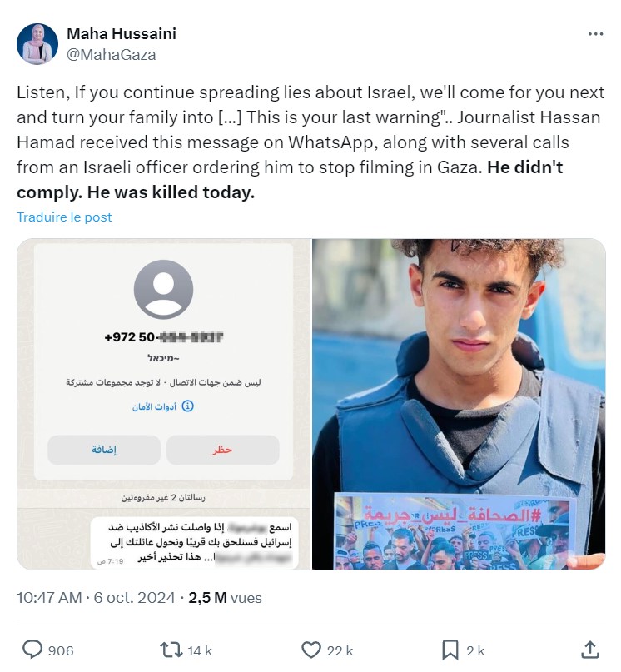621x672 pixels.
Task: Click the grey default contact avatar
Action: click(x=163, y=289)
